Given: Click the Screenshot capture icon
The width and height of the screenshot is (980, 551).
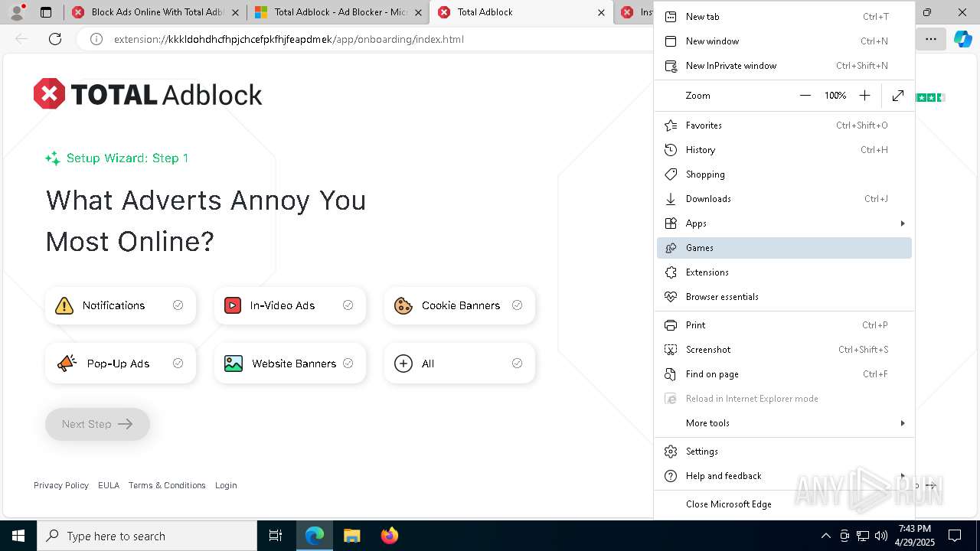Looking at the screenshot, I should click(671, 350).
